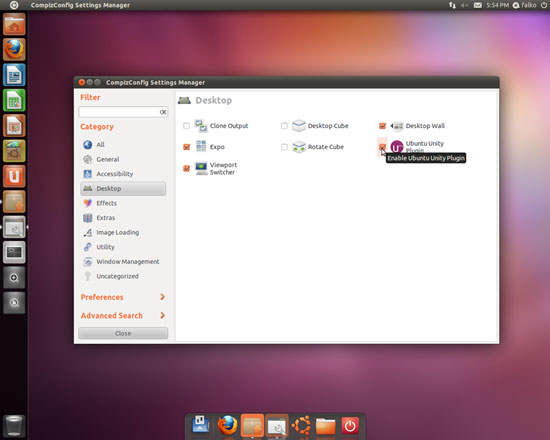Viewport: 550px width, 440px height.
Task: Click the Ubuntu logo in bottom dock
Action: click(x=301, y=425)
